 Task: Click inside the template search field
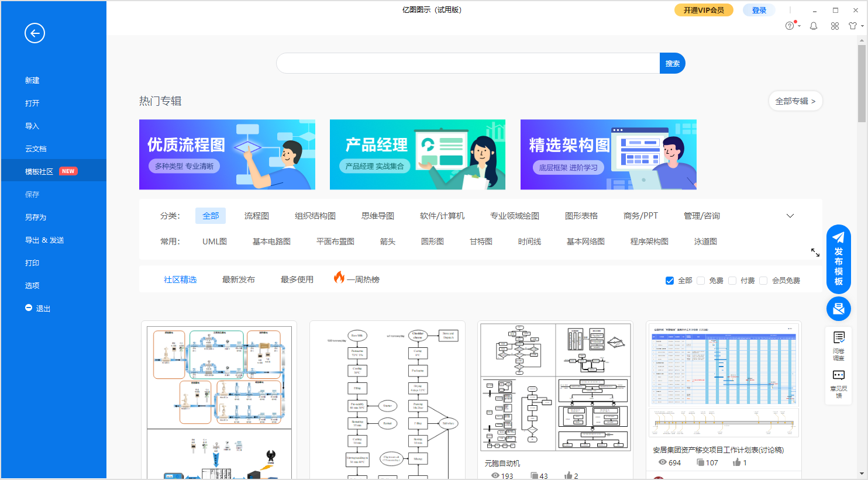coord(468,63)
